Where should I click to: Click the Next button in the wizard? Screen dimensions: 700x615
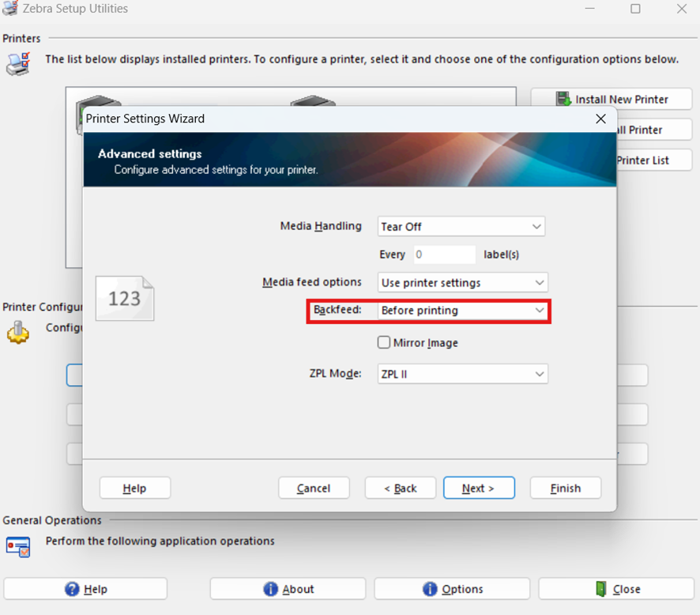click(x=479, y=488)
